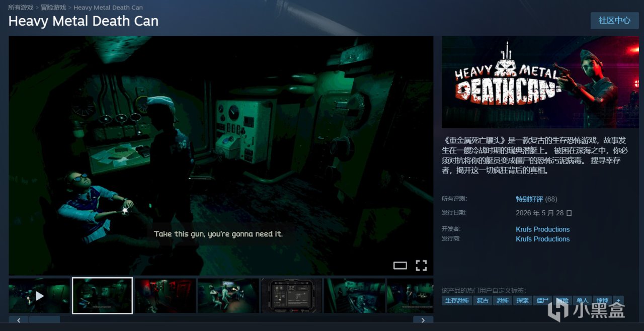
Task: Select the 单人 tag
Action: [583, 300]
